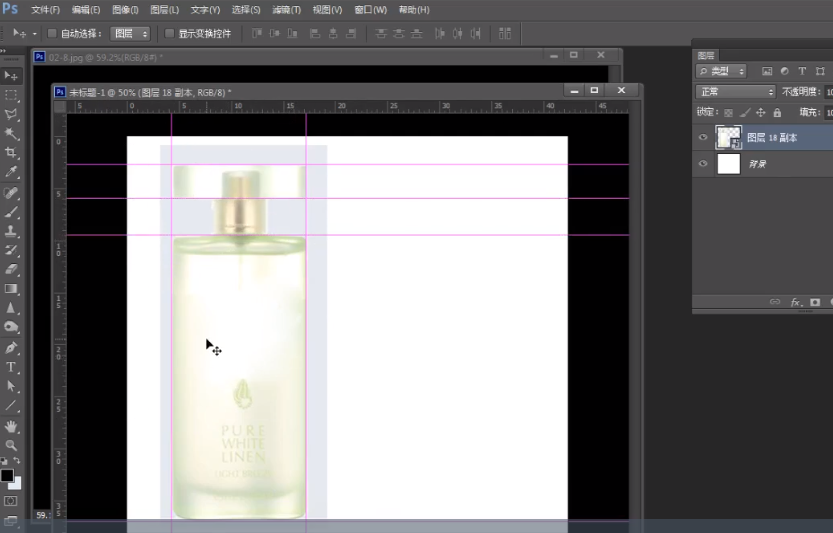The height and width of the screenshot is (533, 833).
Task: Select the Eraser tool
Action: [11, 269]
